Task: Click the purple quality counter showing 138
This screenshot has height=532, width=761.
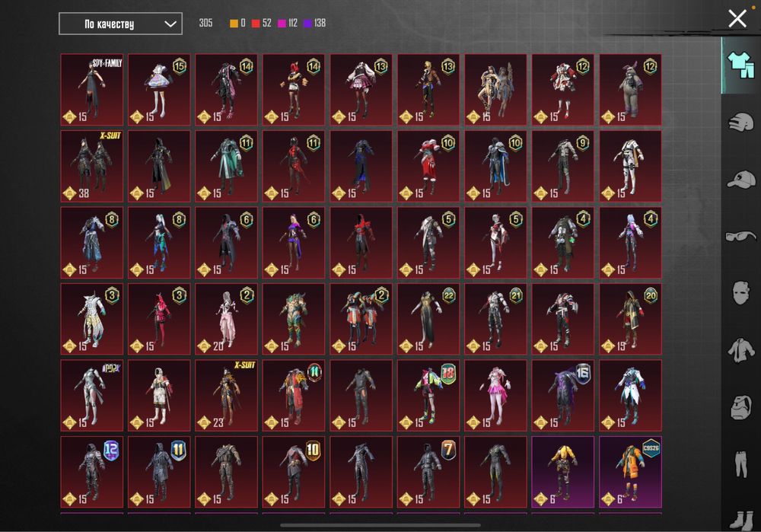Action: [314, 23]
